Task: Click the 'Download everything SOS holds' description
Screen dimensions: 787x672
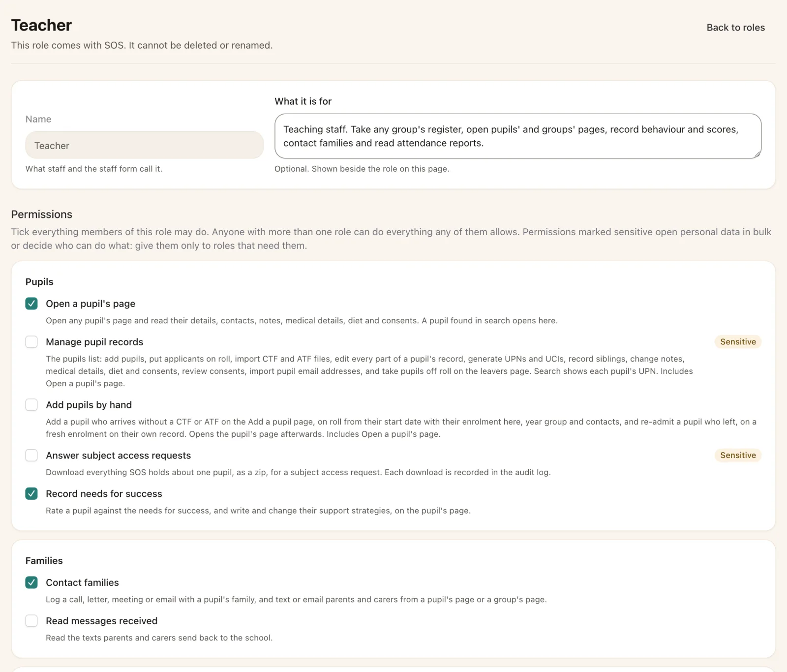Action: coord(298,472)
